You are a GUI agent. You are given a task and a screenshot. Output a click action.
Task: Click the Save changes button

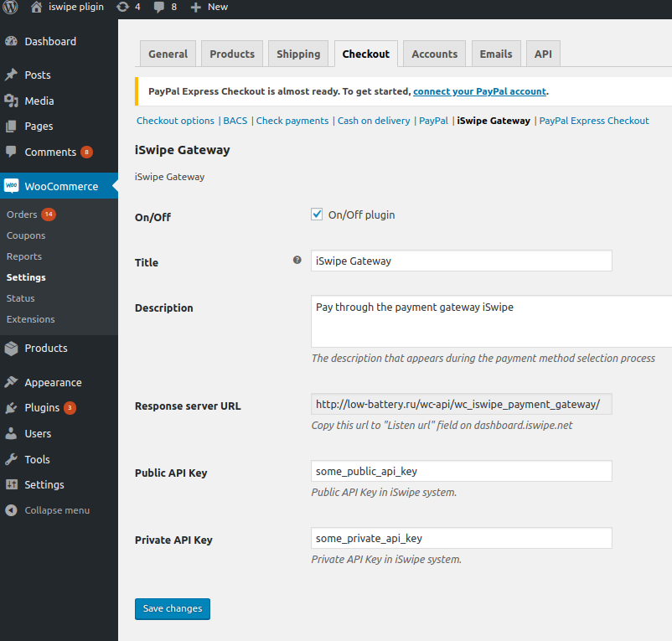click(173, 608)
